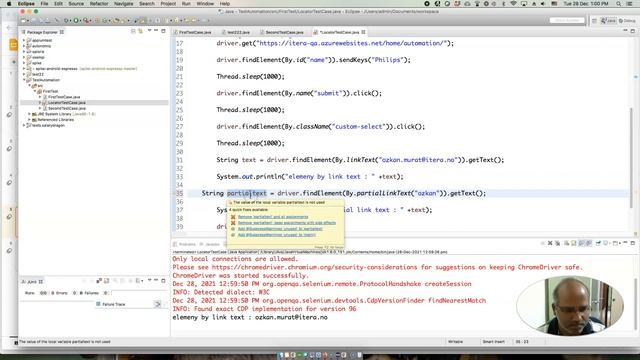Click the Debug bug icon in the toolbar

click(66, 20)
